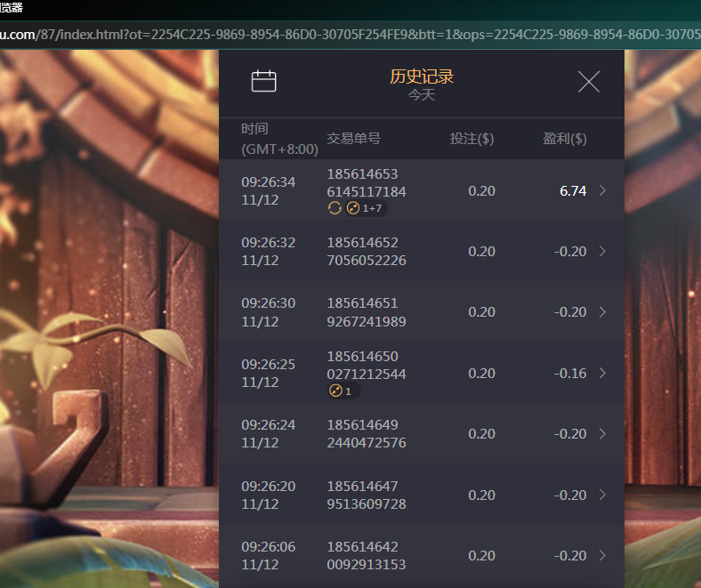Viewport: 701px width, 588px height.
Task: Expand the 09:26:24 record via its chevron
Action: (602, 433)
